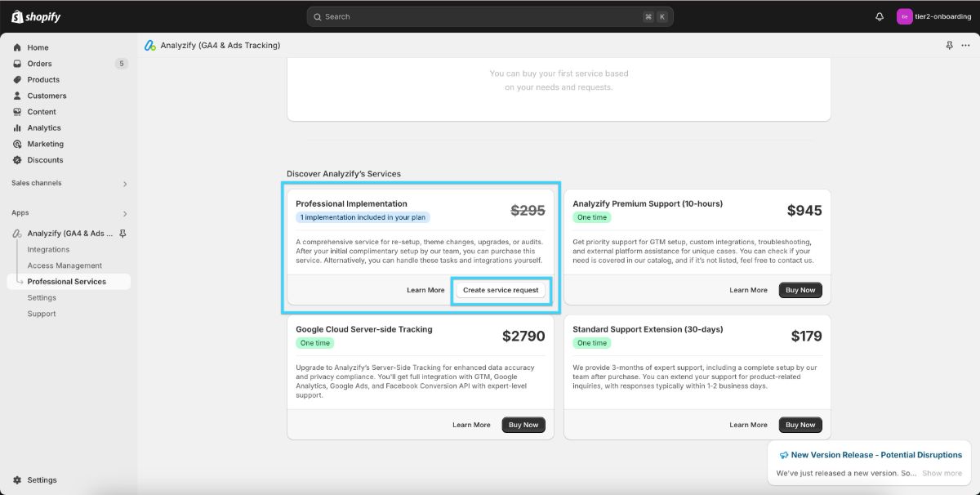Open Analyzify's Settings sub-item
The height and width of the screenshot is (495, 980).
coord(42,298)
